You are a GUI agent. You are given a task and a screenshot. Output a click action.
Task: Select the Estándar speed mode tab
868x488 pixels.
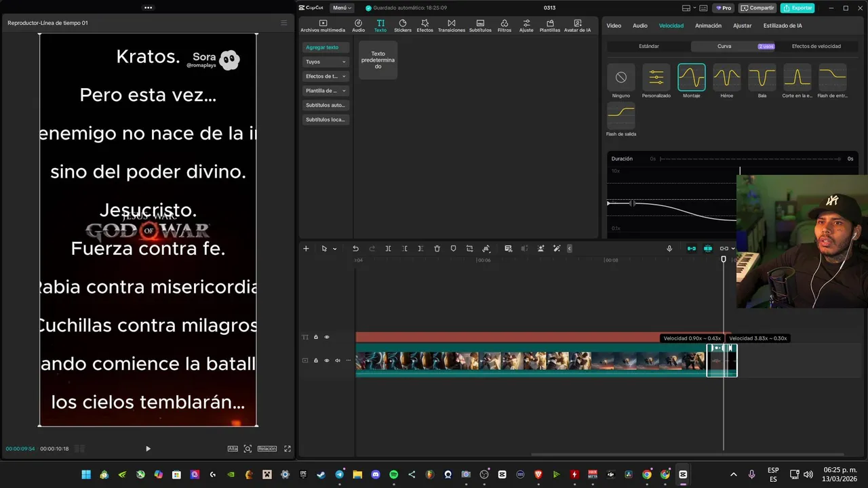(649, 46)
